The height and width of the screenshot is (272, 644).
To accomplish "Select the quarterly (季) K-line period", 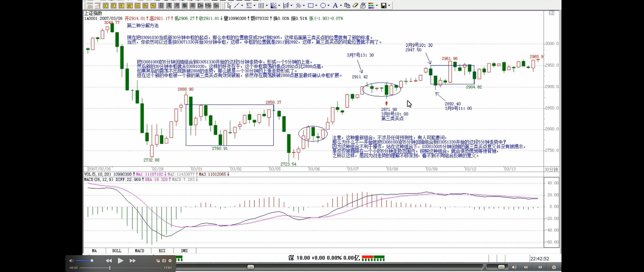I will click(x=185, y=6).
